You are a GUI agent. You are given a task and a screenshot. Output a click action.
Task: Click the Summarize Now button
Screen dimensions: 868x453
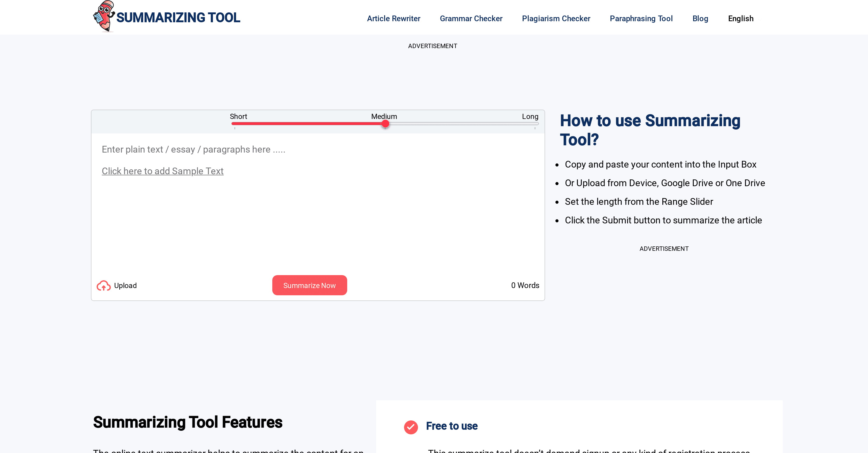(309, 285)
